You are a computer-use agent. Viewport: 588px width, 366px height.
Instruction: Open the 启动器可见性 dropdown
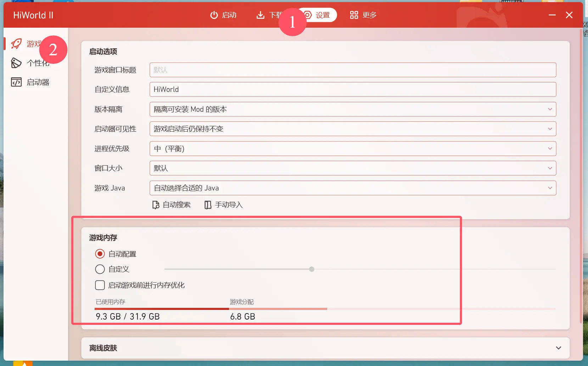click(352, 129)
